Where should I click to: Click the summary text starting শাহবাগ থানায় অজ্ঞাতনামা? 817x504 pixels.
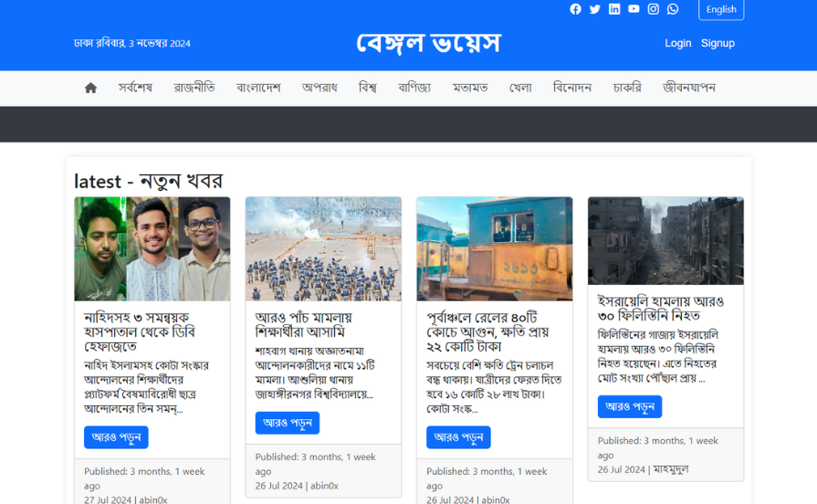[x=315, y=373]
